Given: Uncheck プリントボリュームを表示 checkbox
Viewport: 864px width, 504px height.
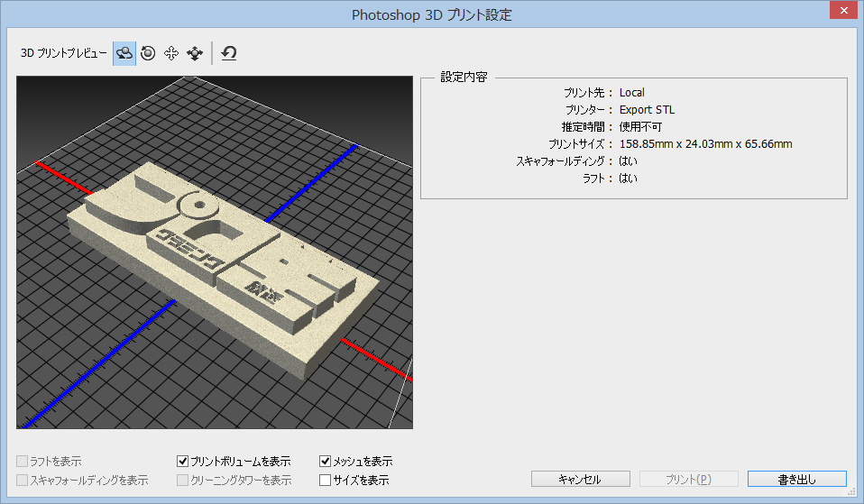Looking at the screenshot, I should (x=183, y=462).
